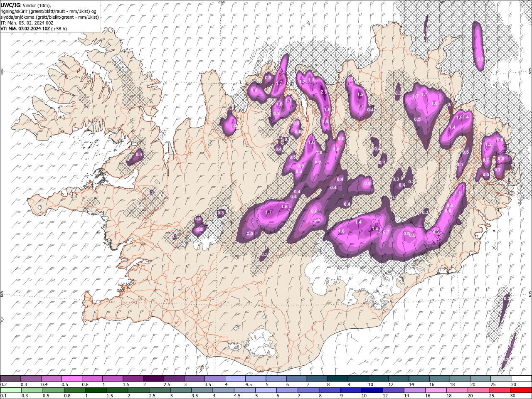Click the '0.1' label on the green rain scale
The height and width of the screenshot is (399, 532).
pos(3,396)
